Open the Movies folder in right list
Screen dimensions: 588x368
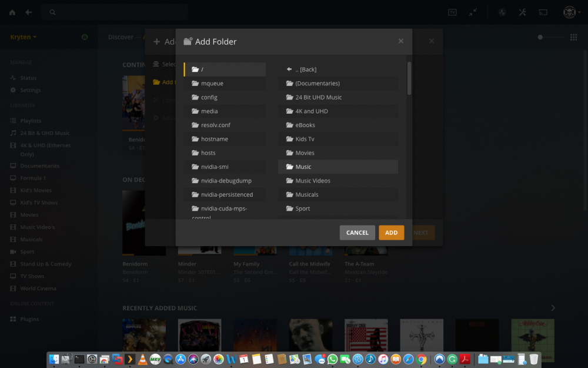point(338,153)
